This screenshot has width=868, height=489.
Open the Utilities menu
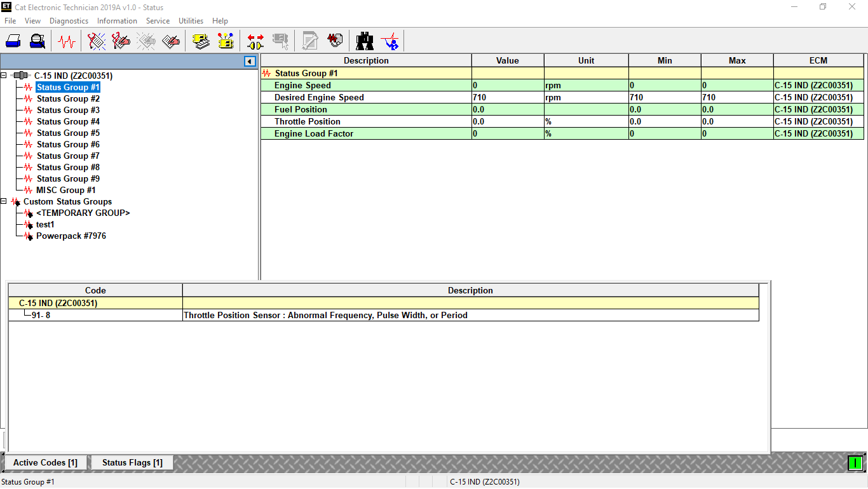[x=191, y=21]
